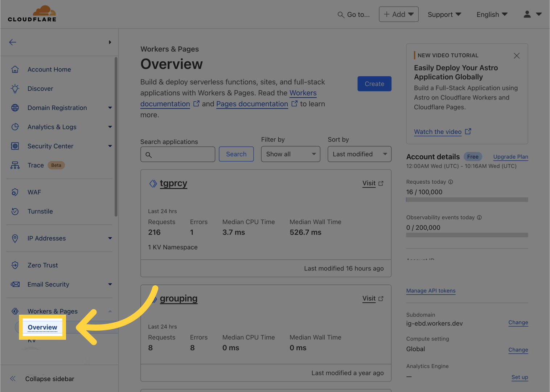Click the Discover lightbulb icon
550x392 pixels.
[15, 89]
